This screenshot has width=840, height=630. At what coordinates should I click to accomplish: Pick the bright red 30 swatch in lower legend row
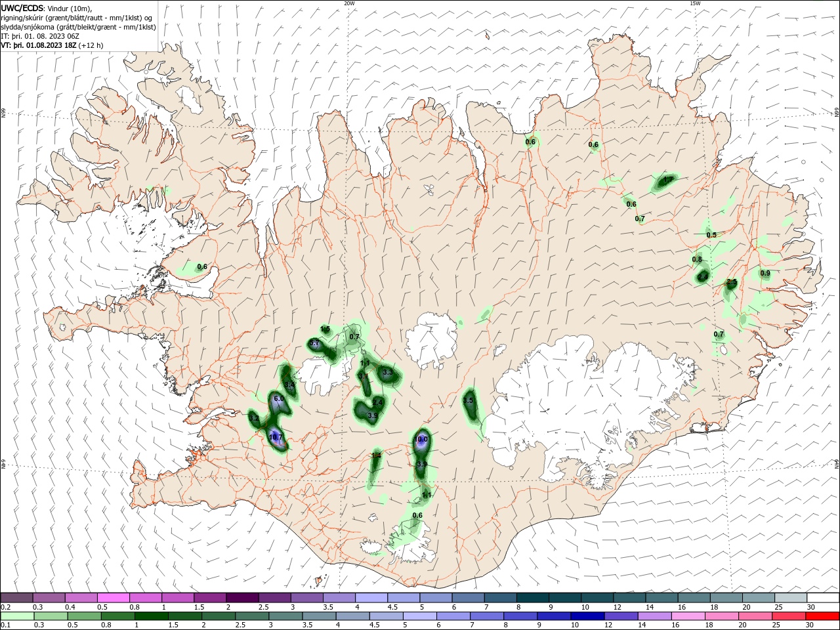click(823, 616)
